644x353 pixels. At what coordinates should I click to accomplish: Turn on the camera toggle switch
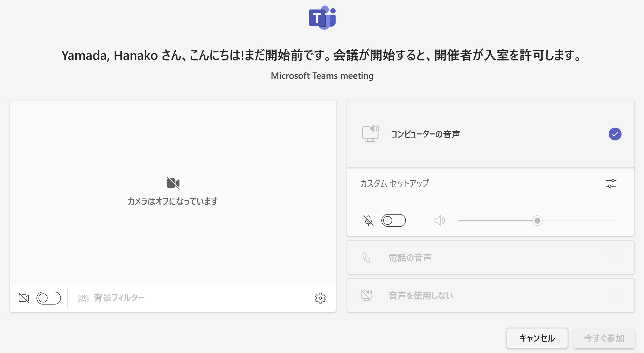[x=49, y=298]
